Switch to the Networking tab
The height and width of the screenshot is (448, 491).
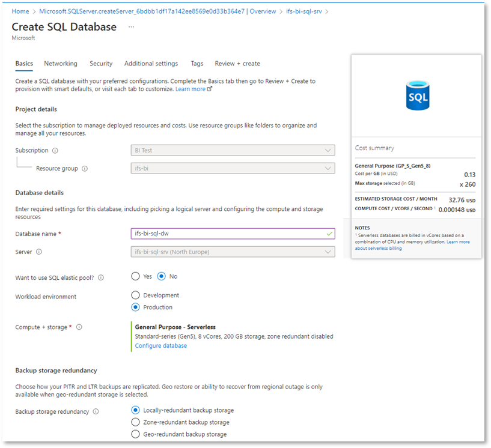61,64
